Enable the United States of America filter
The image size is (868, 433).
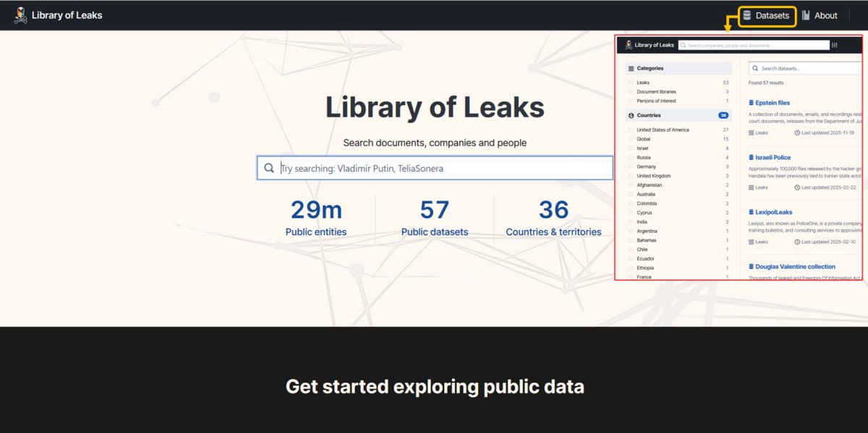click(631, 130)
